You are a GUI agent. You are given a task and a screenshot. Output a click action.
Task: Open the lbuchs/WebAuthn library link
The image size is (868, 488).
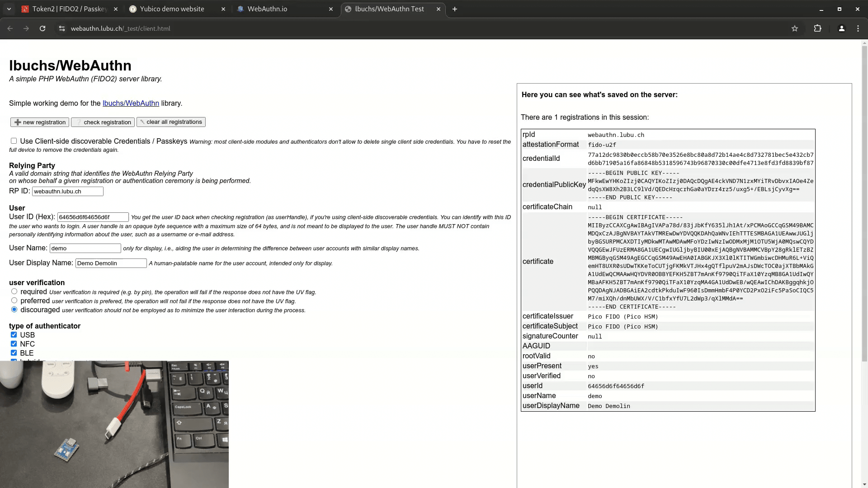pyautogui.click(x=131, y=103)
